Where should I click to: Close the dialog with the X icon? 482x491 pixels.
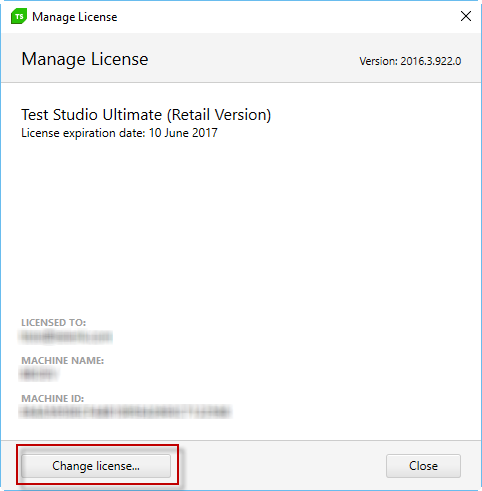point(466,16)
